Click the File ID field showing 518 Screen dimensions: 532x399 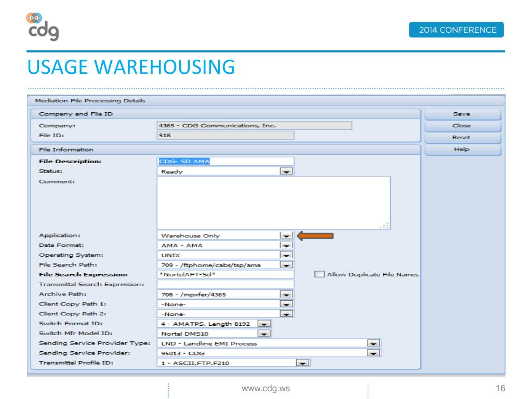[x=225, y=136]
